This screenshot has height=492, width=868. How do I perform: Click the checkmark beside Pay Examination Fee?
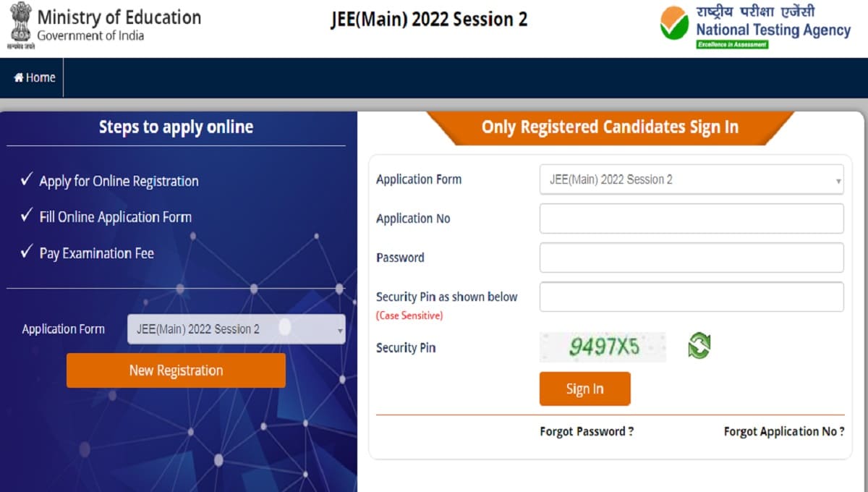point(27,252)
